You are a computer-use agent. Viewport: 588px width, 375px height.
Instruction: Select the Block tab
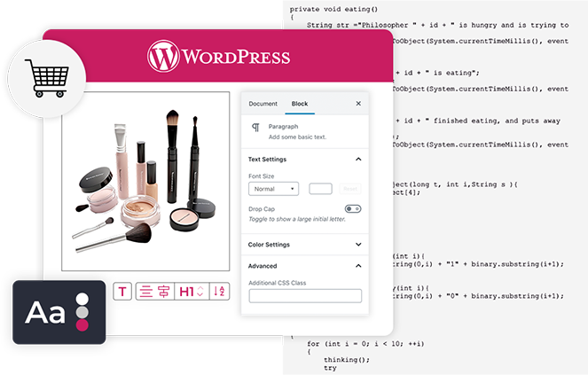[300, 104]
